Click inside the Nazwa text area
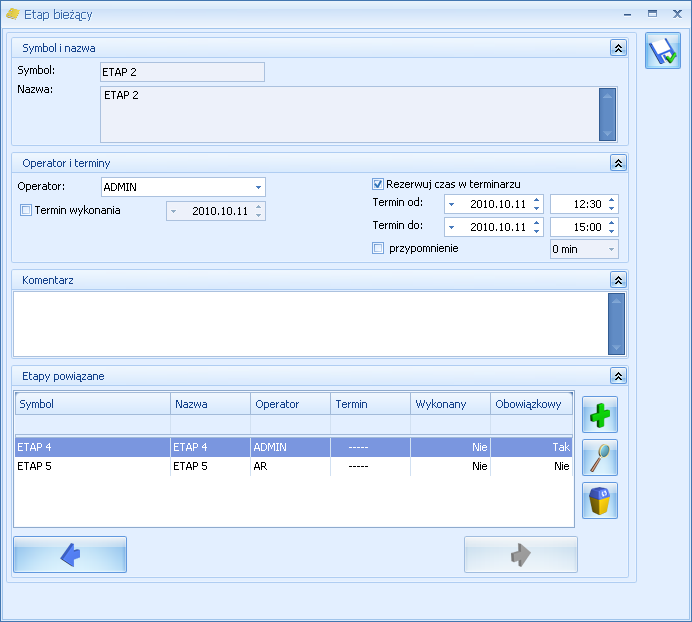 [349, 114]
